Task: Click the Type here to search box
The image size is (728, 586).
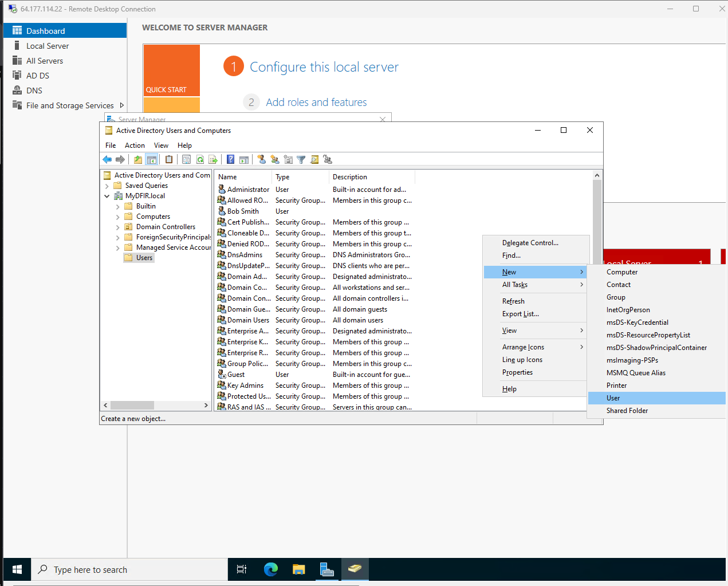Action: tap(129, 569)
